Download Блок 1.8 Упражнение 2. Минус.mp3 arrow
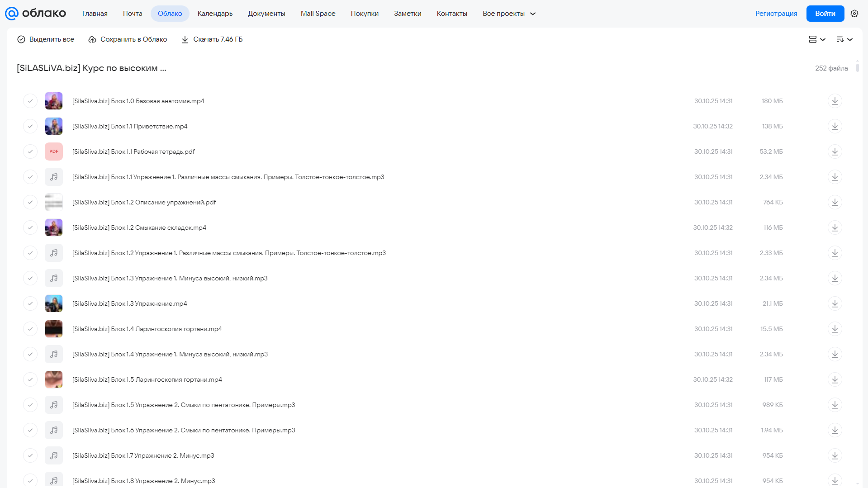This screenshot has height=488, width=868. (x=835, y=481)
